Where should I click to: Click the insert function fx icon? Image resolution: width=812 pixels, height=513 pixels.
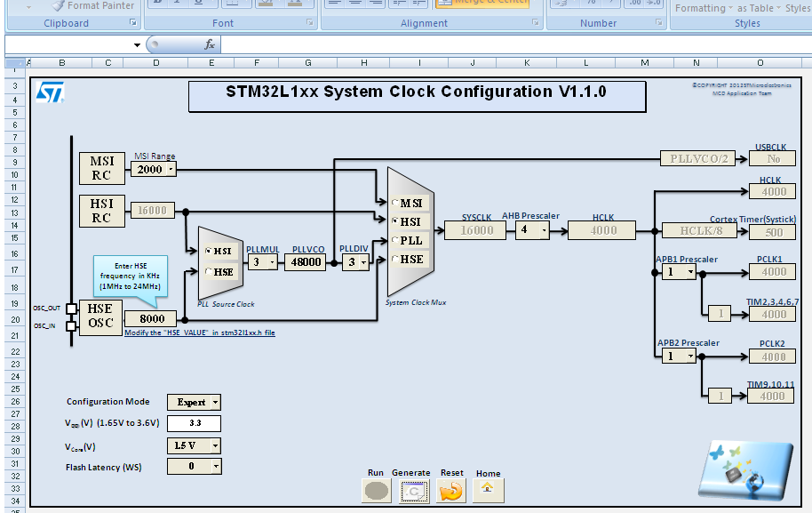click(x=209, y=44)
